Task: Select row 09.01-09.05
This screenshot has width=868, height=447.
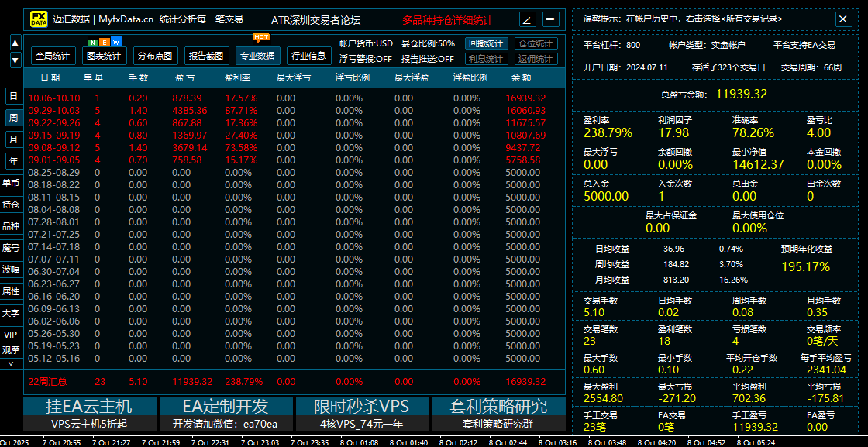Action: (x=294, y=160)
